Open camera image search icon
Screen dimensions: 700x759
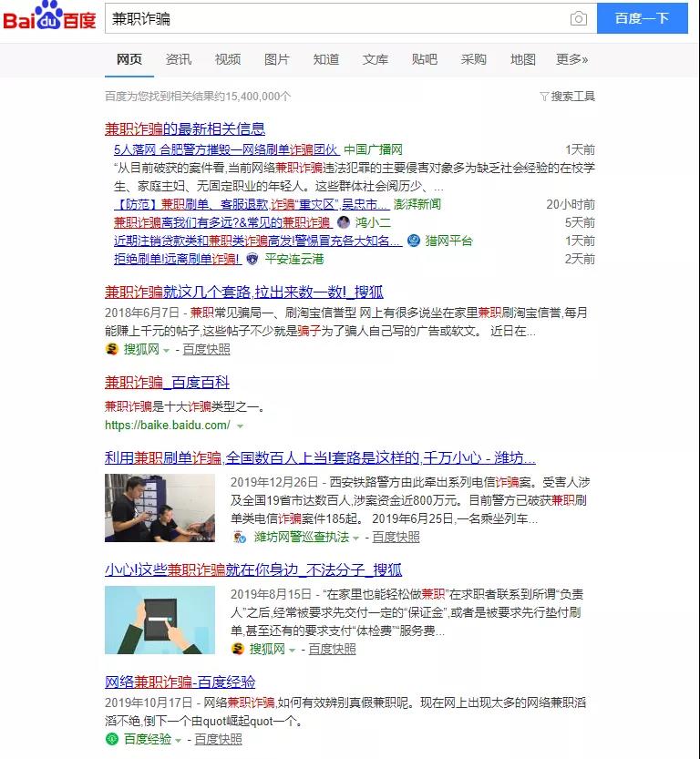(x=578, y=19)
